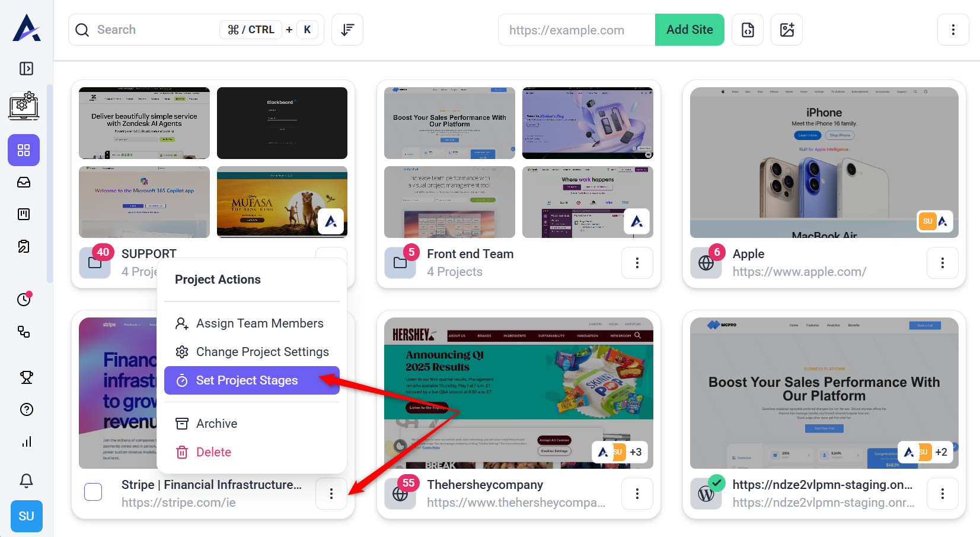Click Delete in Project Actions menu
The height and width of the screenshot is (537, 980).
tap(213, 452)
